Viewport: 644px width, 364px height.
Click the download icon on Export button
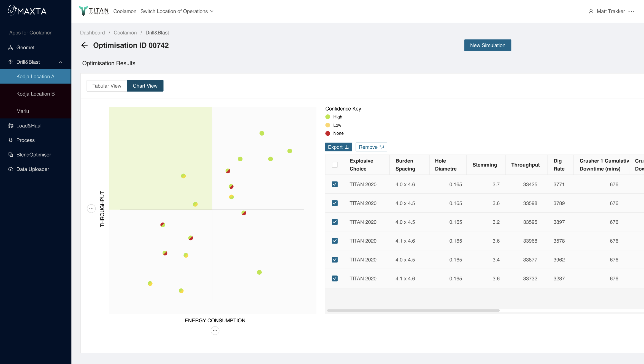click(347, 147)
